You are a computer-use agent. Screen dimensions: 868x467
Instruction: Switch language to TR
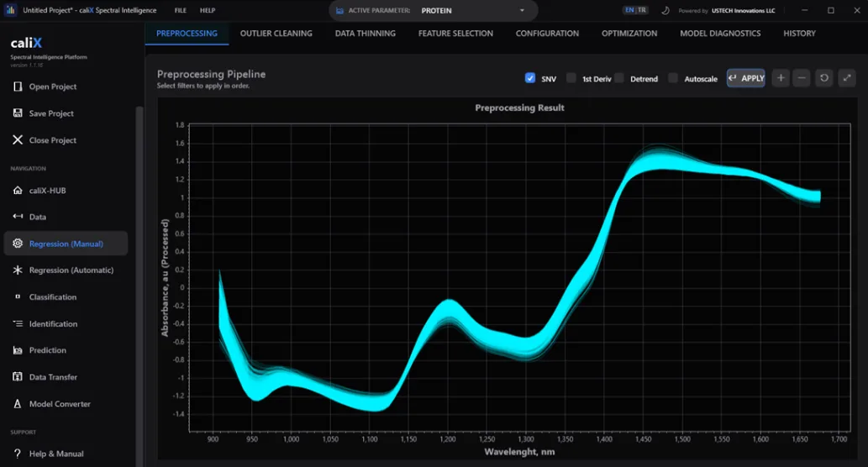point(642,10)
